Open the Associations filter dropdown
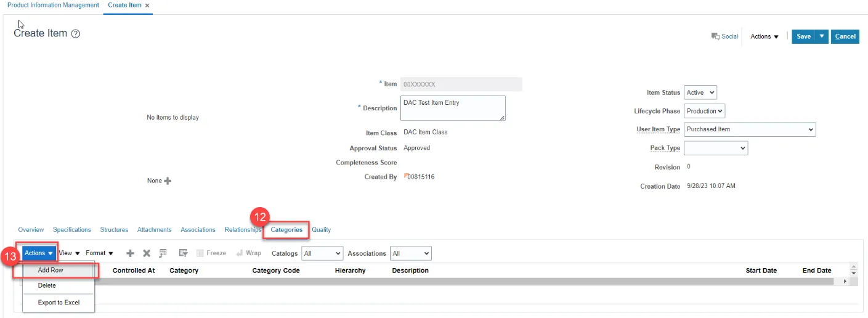The image size is (868, 318). 411,253
